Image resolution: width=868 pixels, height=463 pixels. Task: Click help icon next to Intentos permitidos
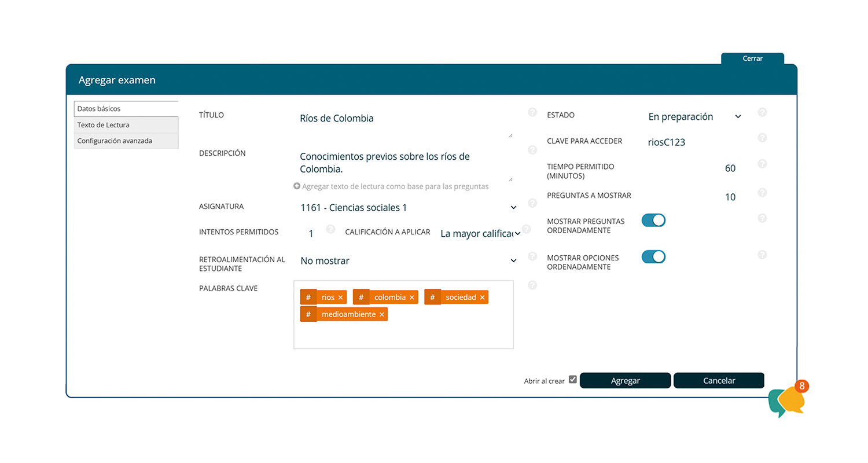[330, 229]
